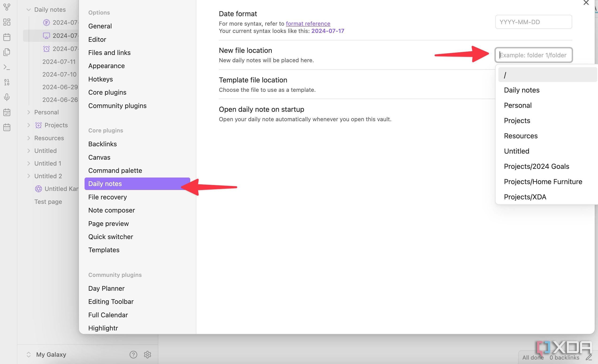Expand the Personal folder in sidebar
This screenshot has height=364, width=598.
coord(28,112)
